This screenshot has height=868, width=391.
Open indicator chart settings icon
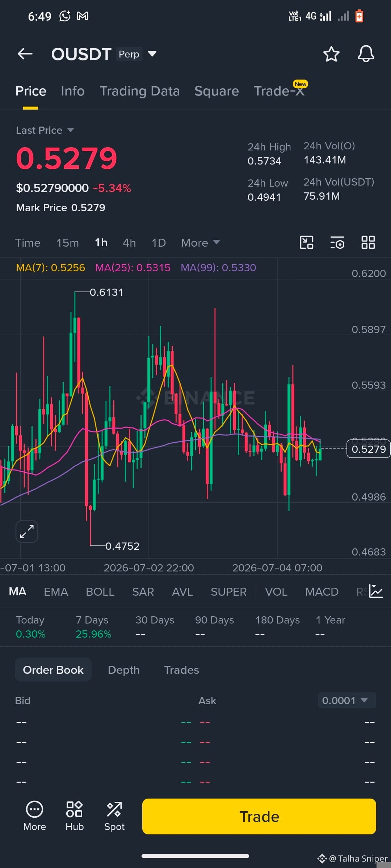pos(376,591)
